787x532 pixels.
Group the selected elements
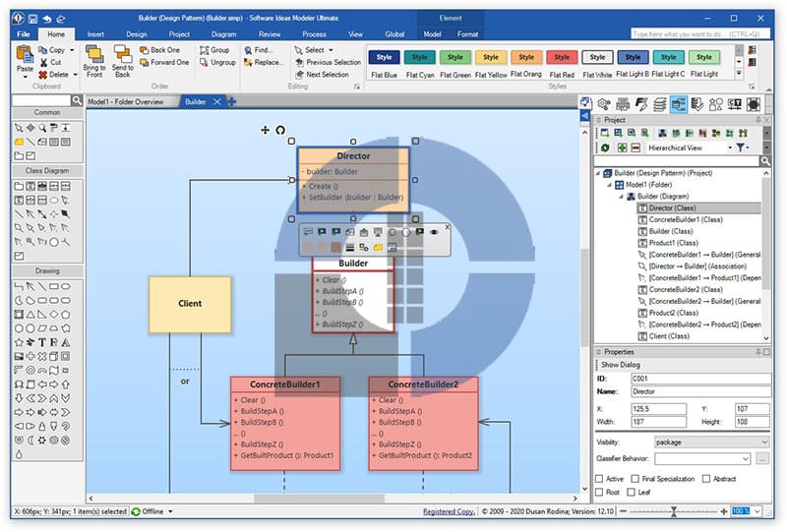point(214,50)
